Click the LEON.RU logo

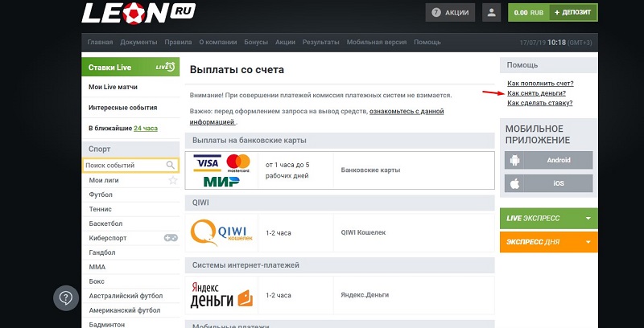pos(138,13)
